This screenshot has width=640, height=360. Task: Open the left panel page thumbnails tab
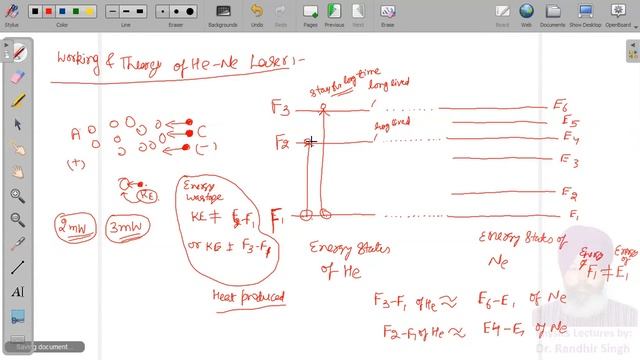6,55
